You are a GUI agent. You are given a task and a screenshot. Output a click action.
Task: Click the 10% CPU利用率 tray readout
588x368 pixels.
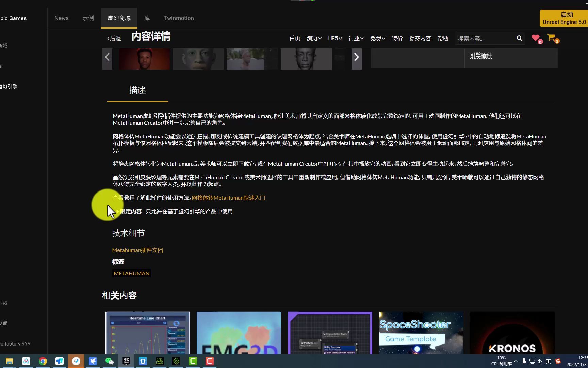pos(501,361)
